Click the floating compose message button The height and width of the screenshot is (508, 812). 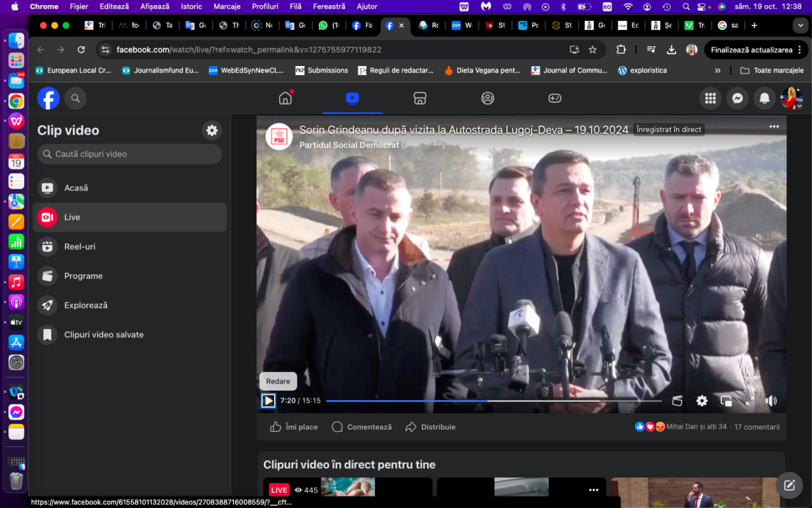[789, 486]
